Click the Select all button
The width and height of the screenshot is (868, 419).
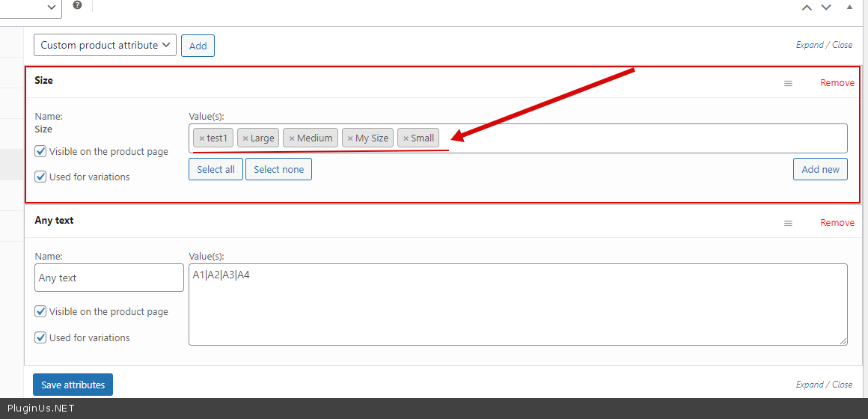(x=216, y=169)
